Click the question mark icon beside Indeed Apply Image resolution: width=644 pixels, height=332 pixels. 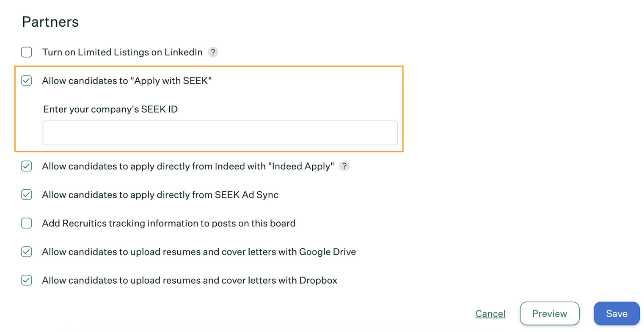tap(345, 166)
